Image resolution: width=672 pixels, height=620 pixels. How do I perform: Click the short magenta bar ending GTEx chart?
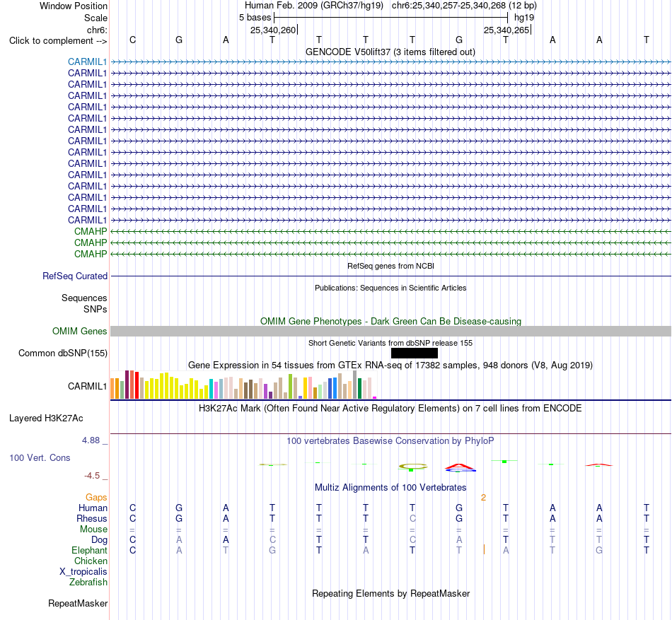pyautogui.click(x=375, y=398)
